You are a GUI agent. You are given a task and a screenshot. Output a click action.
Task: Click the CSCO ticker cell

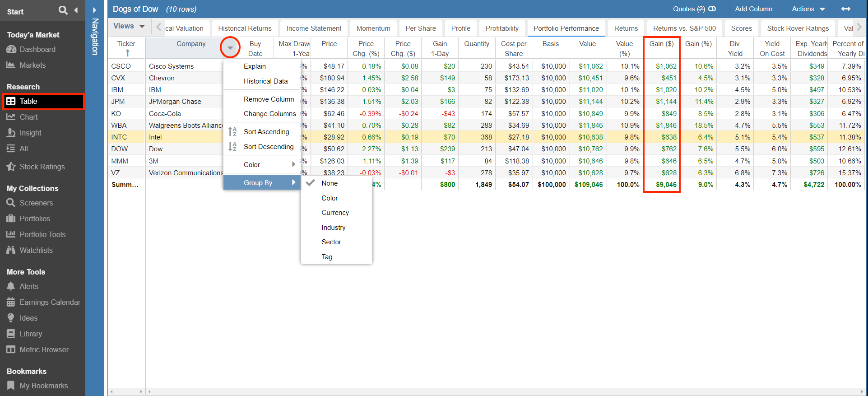point(126,66)
